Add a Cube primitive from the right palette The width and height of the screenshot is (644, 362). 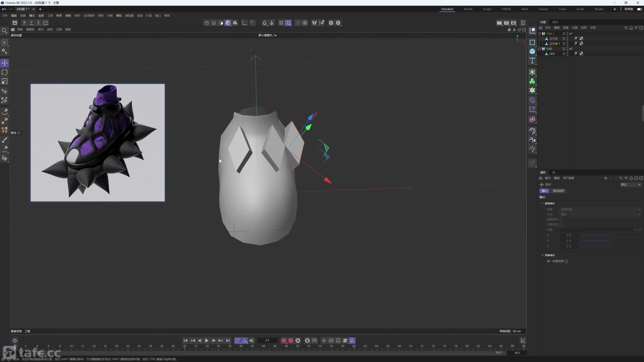(532, 51)
